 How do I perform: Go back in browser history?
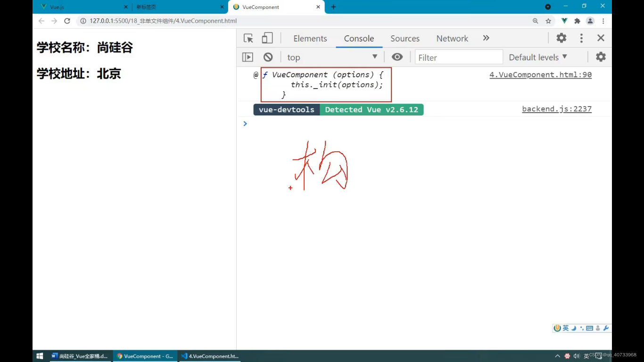(x=41, y=21)
